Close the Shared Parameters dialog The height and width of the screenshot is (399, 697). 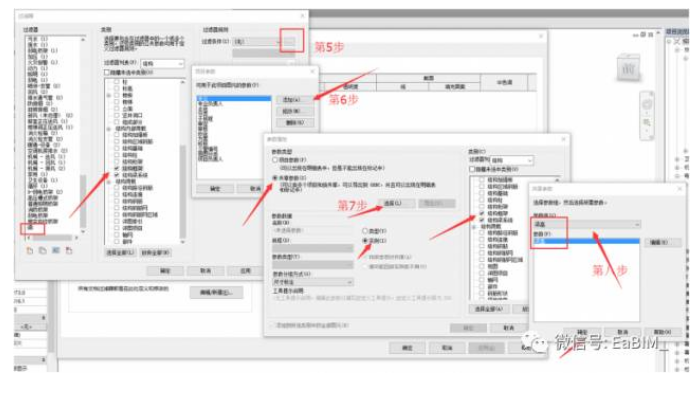(x=680, y=189)
